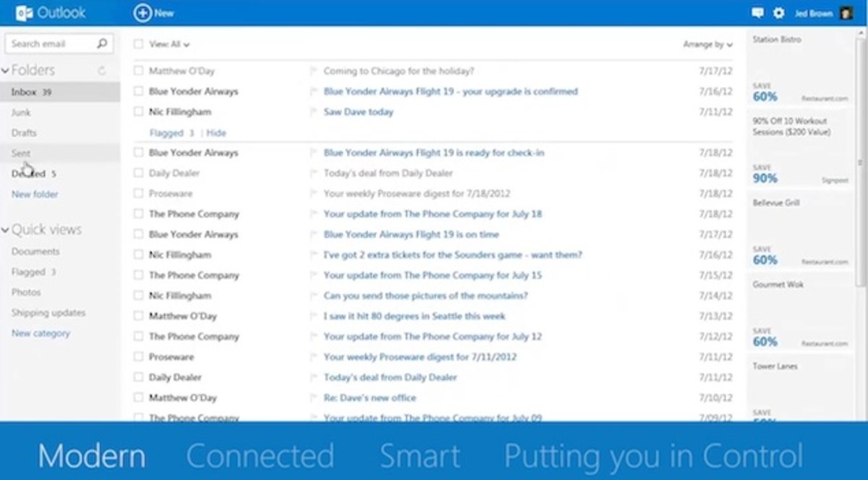Click the Jed Brown account name

click(x=814, y=13)
